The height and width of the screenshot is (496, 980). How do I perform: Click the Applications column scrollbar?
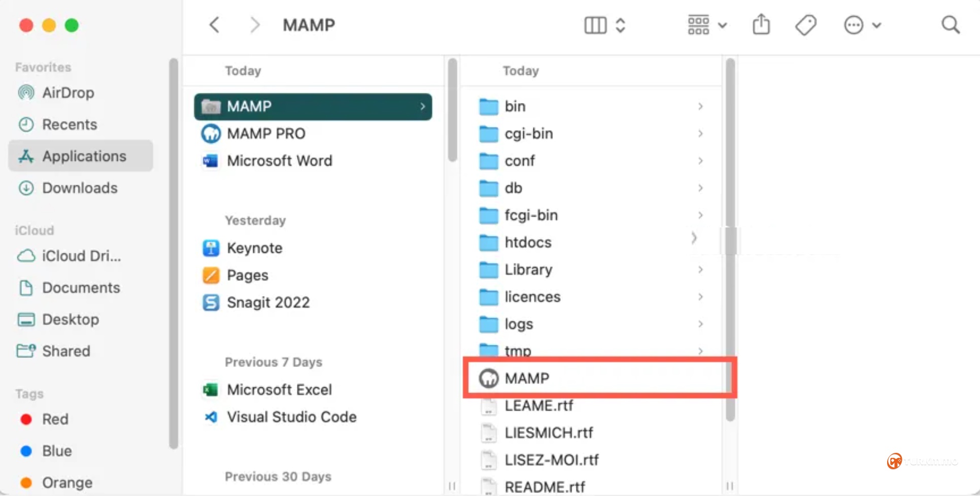tap(452, 110)
